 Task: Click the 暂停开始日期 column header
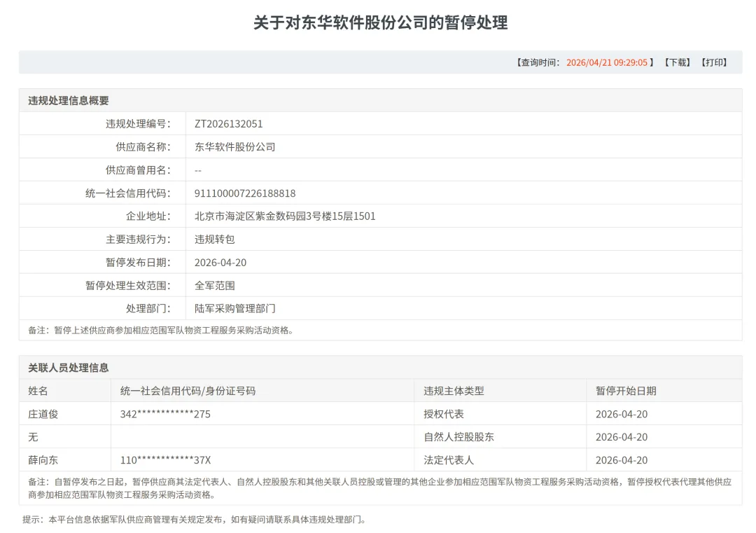[626, 392]
